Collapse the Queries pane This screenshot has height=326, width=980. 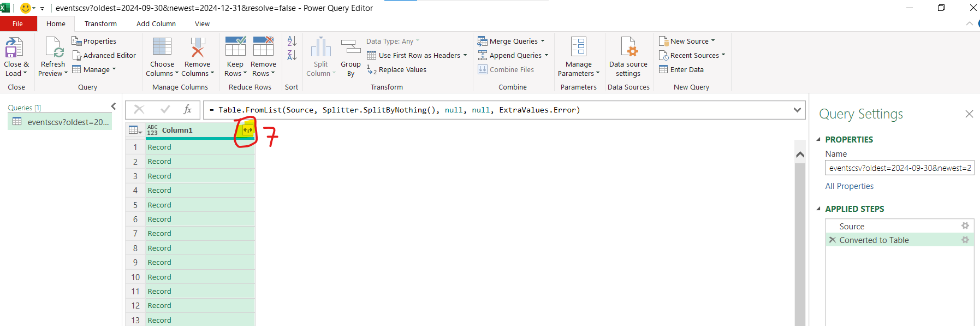tap(114, 106)
